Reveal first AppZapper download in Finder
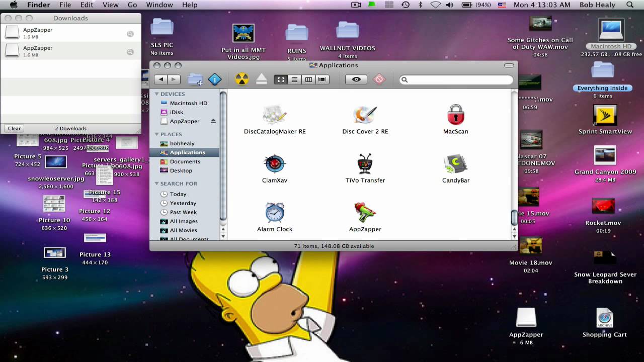Image resolution: width=644 pixels, height=362 pixels. click(x=130, y=34)
